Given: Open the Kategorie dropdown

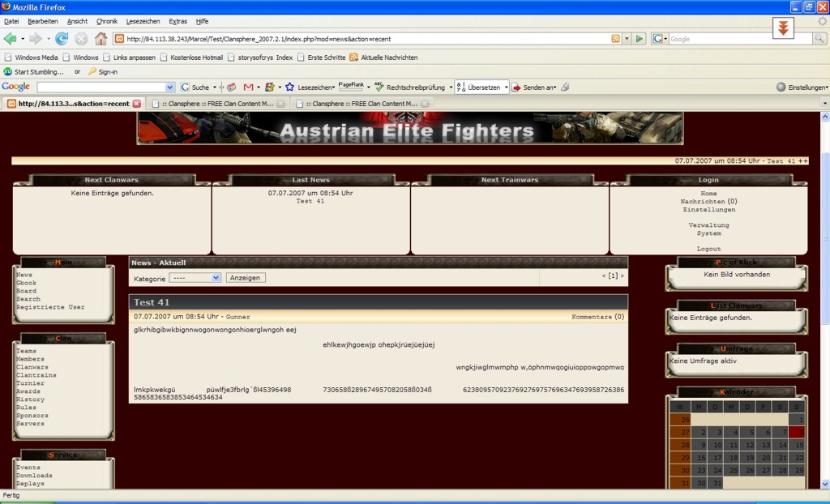Looking at the screenshot, I should click(x=195, y=277).
